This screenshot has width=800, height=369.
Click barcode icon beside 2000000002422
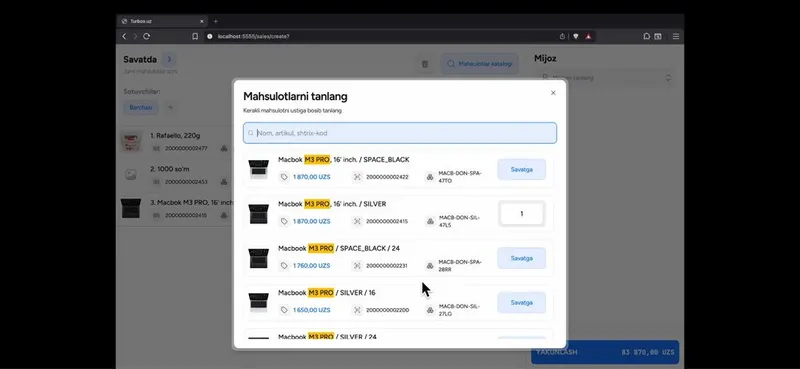pyautogui.click(x=357, y=177)
